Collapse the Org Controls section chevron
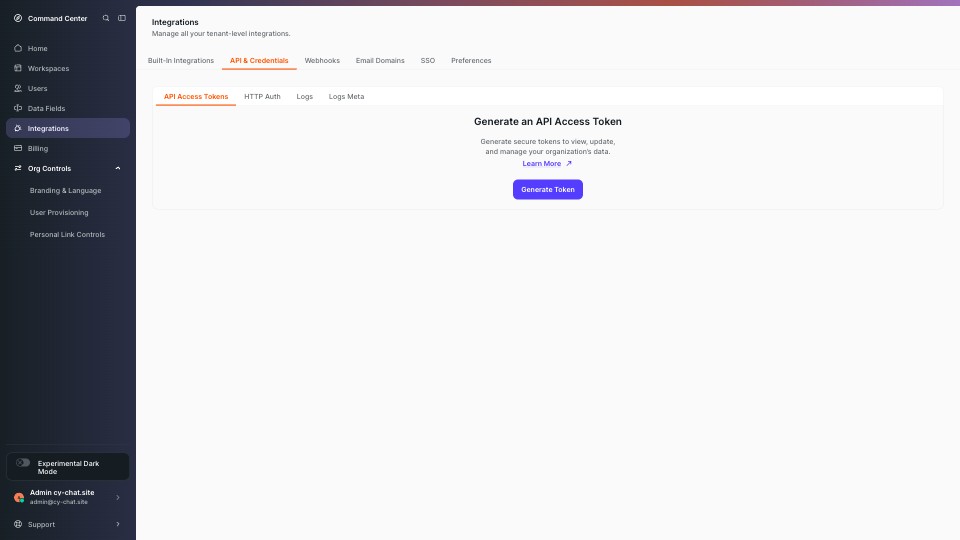 click(x=118, y=168)
